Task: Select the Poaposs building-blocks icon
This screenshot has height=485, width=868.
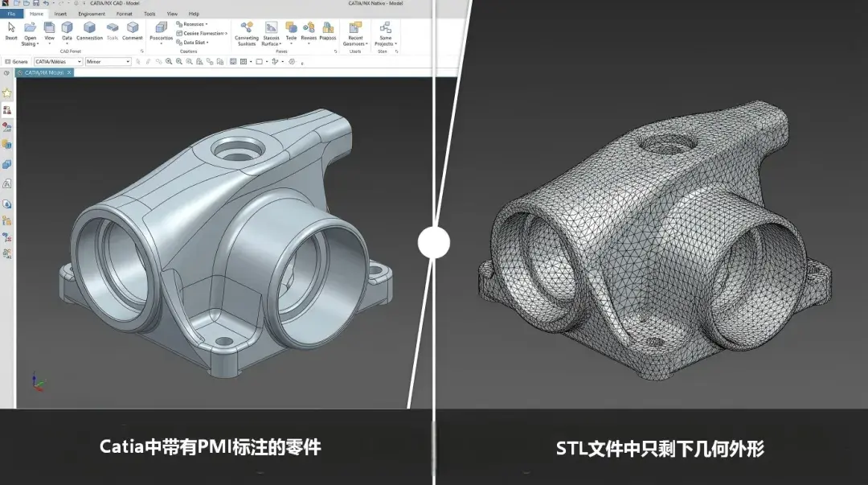Action: pyautogui.click(x=327, y=30)
